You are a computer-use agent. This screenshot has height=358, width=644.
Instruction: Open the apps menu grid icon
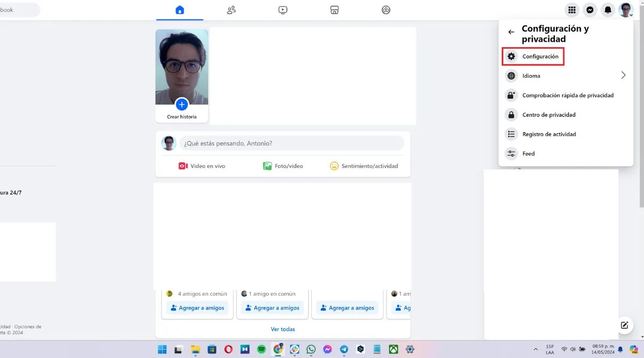[572, 10]
